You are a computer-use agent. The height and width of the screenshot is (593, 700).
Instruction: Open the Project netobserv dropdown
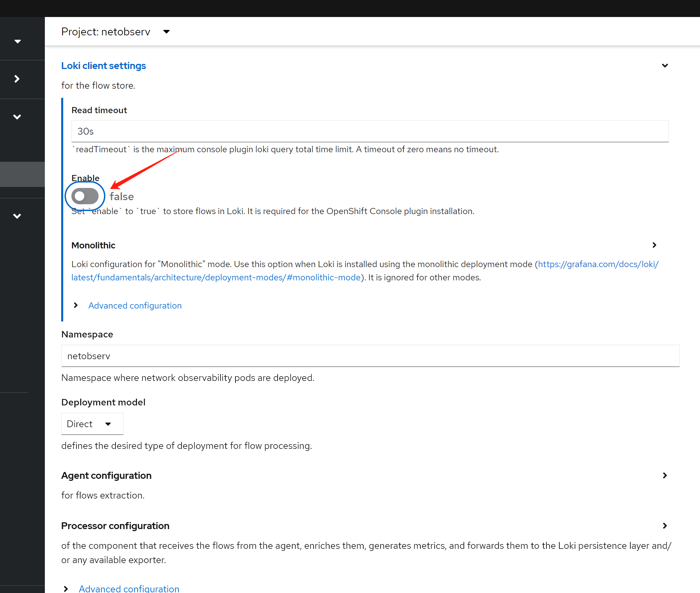pos(116,32)
